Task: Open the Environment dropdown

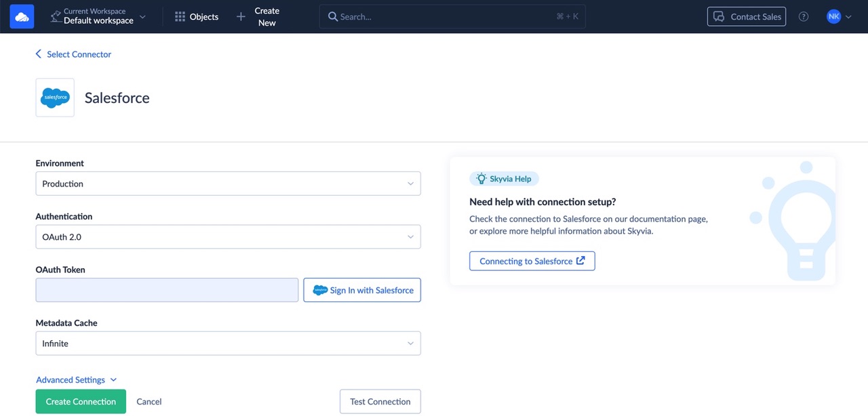Action: [228, 184]
